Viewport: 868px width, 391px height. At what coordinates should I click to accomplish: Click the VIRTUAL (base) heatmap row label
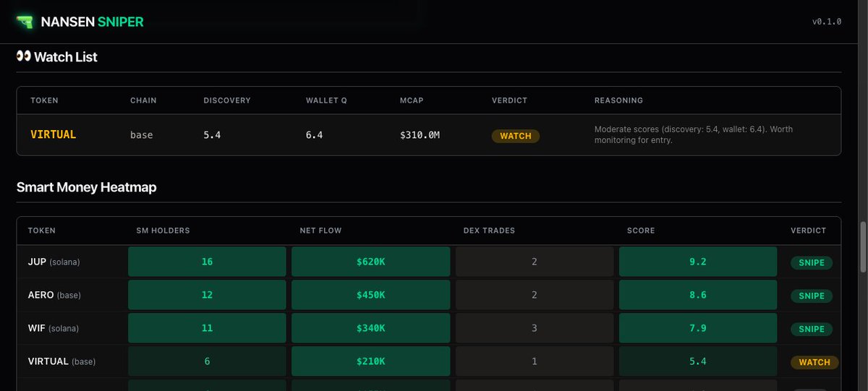61,361
